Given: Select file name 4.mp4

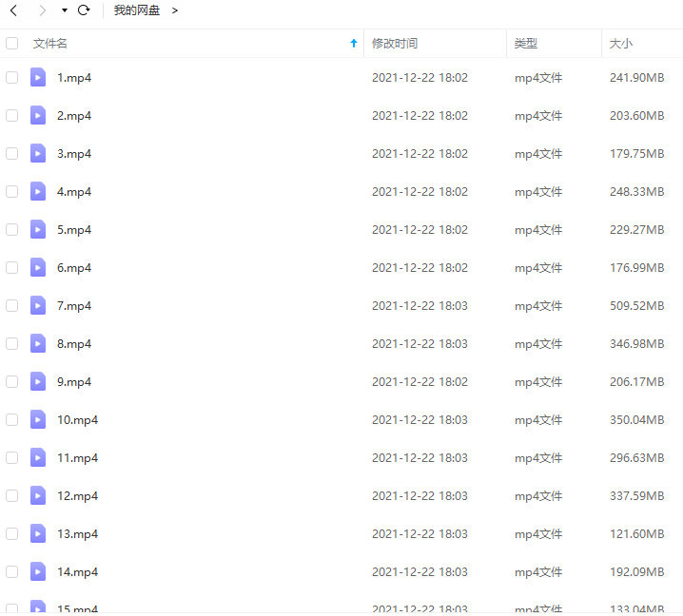Looking at the screenshot, I should (74, 192).
